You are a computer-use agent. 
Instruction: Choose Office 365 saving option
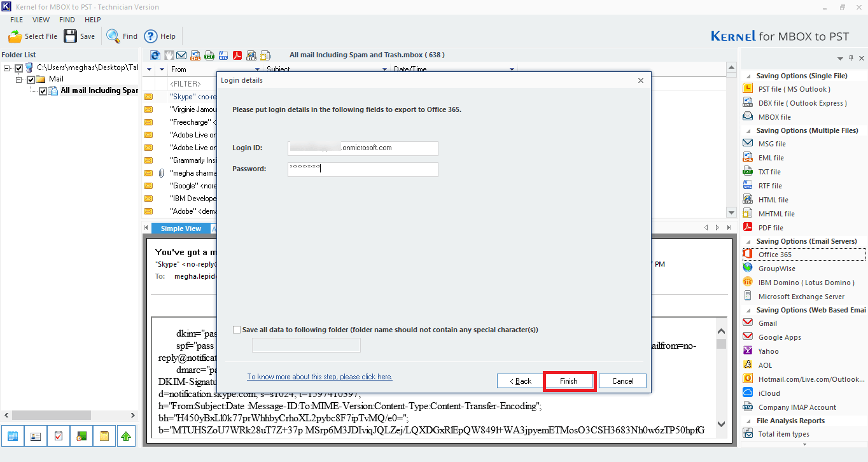804,255
